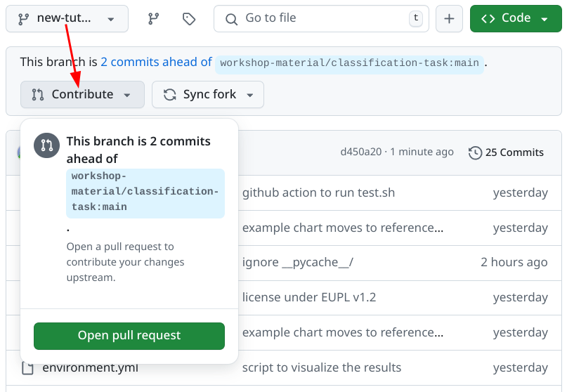Click the file icon beside environment.yml

pos(27,367)
